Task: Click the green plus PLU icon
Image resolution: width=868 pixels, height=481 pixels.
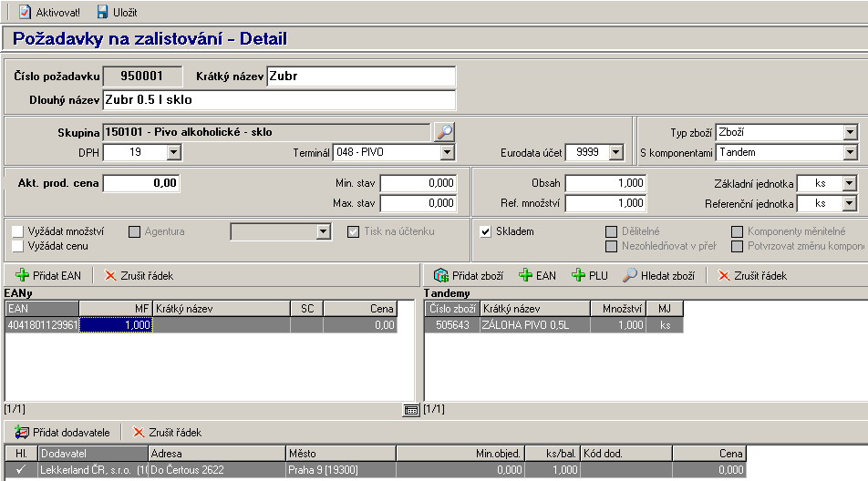Action: (x=578, y=275)
